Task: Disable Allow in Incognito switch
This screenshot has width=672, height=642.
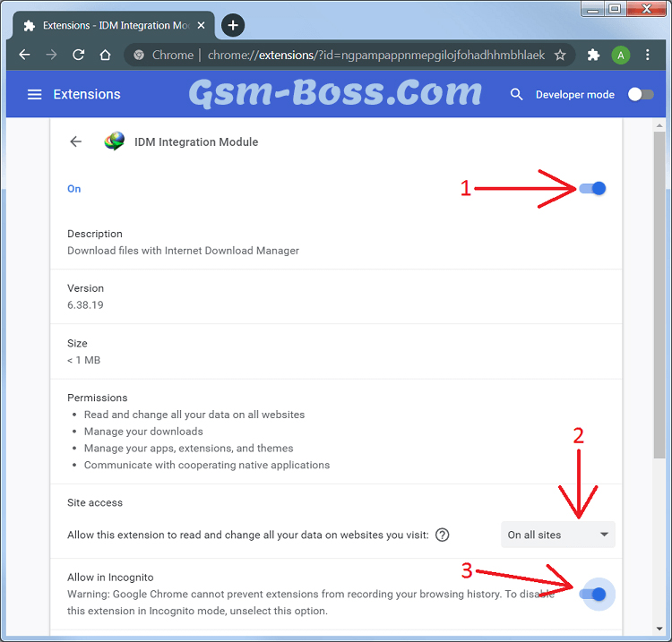Action: coord(592,594)
